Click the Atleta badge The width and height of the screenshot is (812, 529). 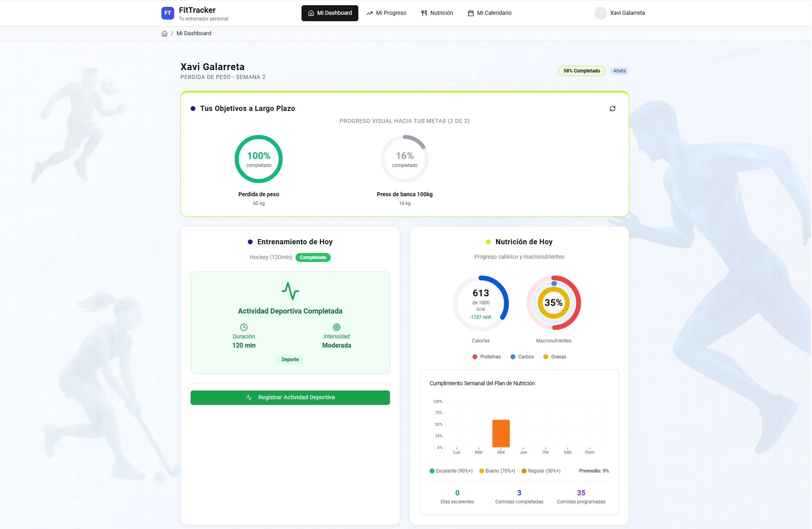(x=619, y=71)
